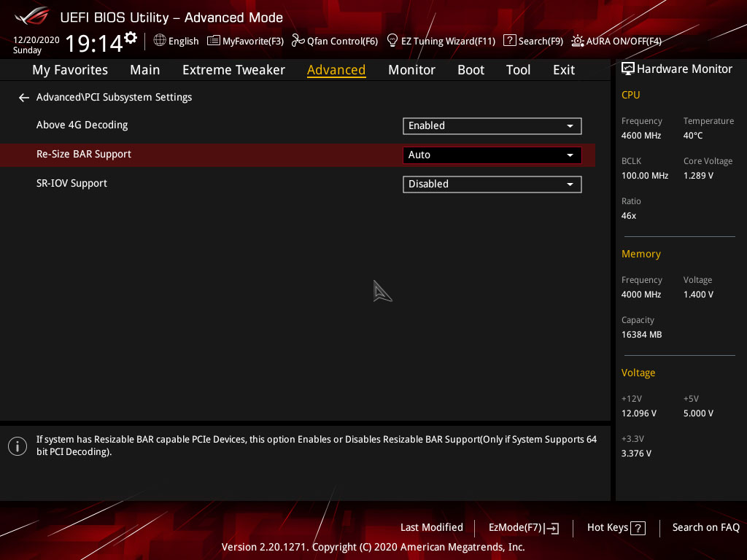This screenshot has height=560, width=747.
Task: Open MyFavorite list icon
Action: point(214,41)
